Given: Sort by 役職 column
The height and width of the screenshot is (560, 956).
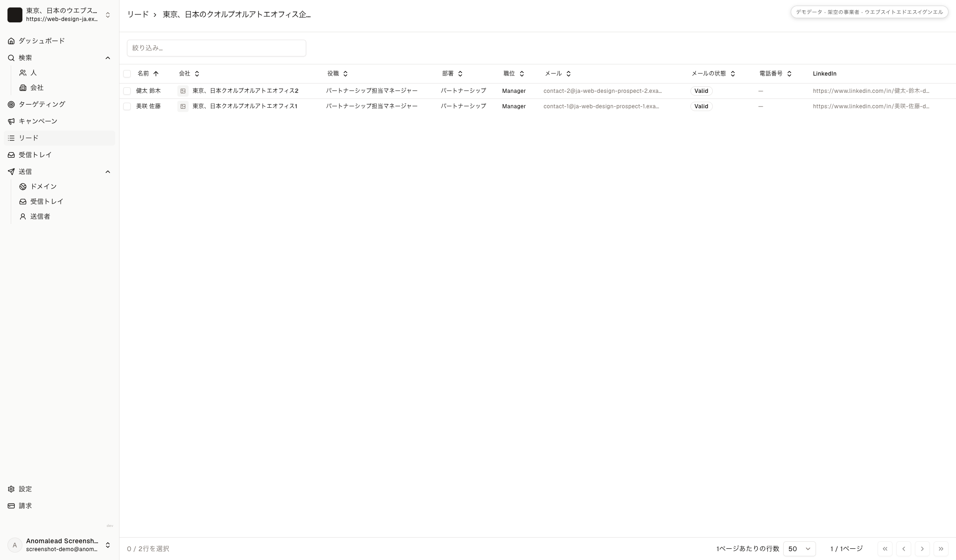Looking at the screenshot, I should [x=338, y=74].
